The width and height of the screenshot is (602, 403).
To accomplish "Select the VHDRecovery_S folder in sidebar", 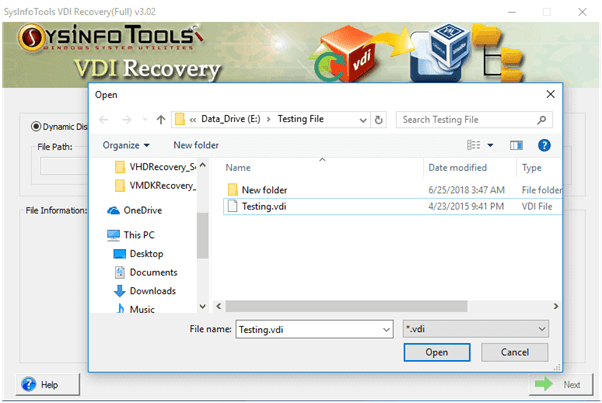I will 162,167.
